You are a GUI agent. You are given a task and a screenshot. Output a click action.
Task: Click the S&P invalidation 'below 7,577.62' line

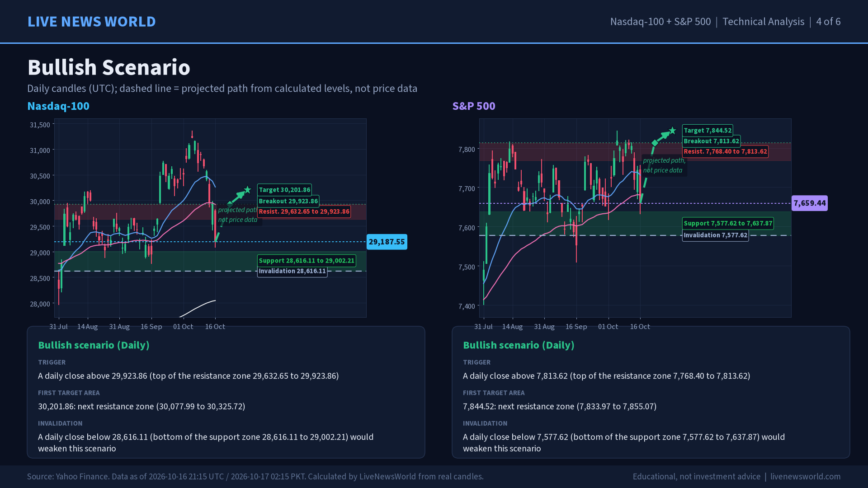coord(624,443)
